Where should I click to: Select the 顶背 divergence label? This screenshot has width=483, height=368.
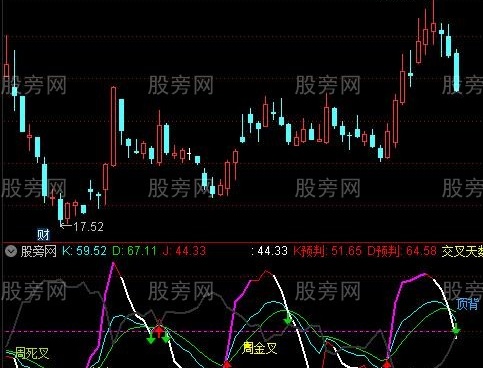[x=468, y=304]
